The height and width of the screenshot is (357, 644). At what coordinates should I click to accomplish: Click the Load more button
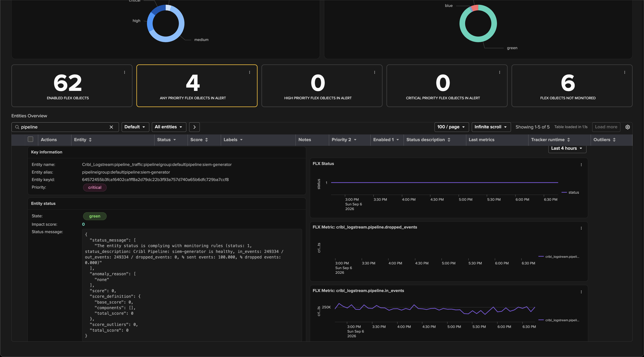pos(606,127)
